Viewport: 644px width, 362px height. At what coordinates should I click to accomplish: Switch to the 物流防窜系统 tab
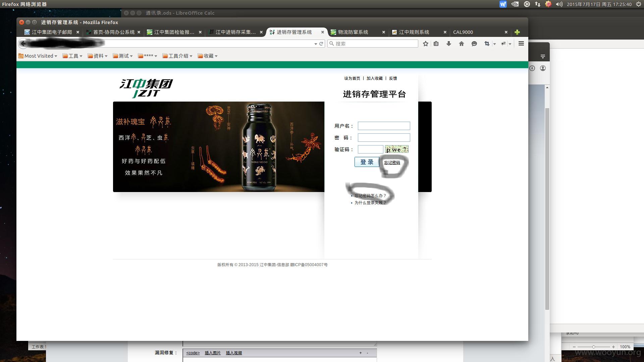pyautogui.click(x=353, y=32)
